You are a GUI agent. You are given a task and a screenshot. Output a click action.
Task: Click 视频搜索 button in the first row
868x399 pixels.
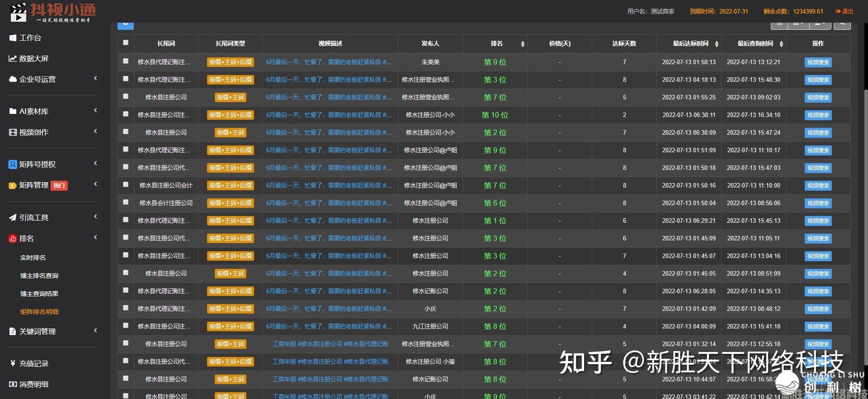pyautogui.click(x=818, y=62)
